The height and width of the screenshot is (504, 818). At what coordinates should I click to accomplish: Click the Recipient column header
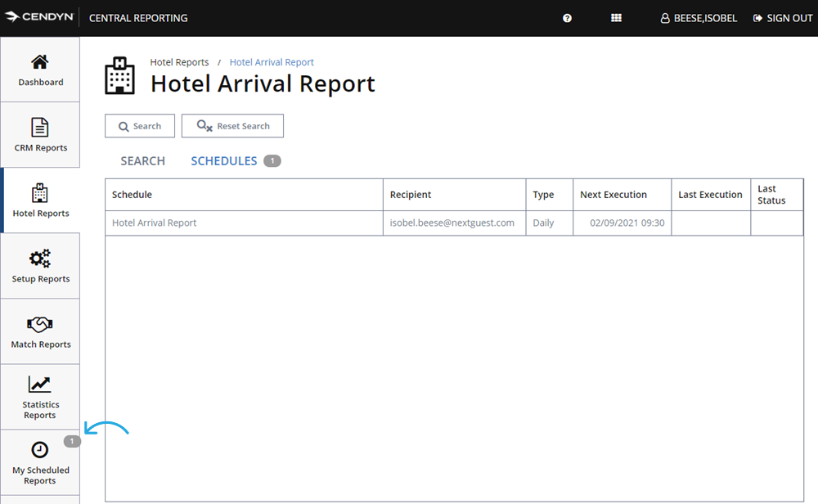454,195
